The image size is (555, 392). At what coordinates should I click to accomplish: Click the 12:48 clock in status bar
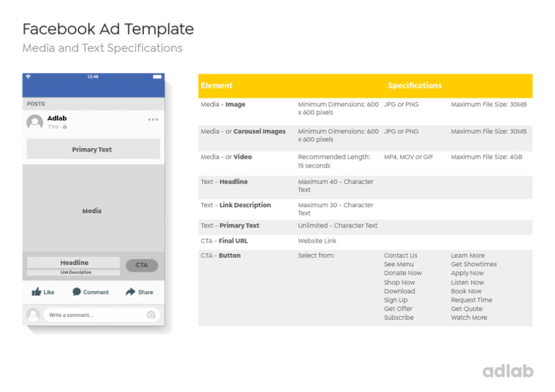click(92, 77)
